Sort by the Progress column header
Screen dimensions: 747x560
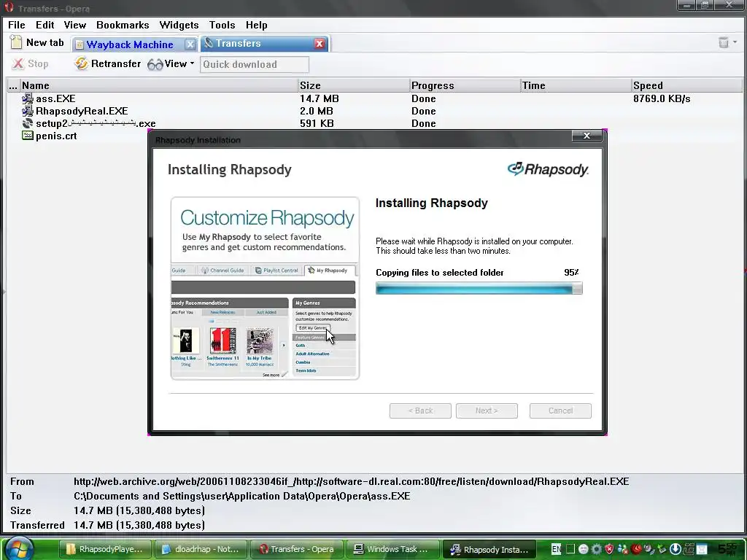465,85
